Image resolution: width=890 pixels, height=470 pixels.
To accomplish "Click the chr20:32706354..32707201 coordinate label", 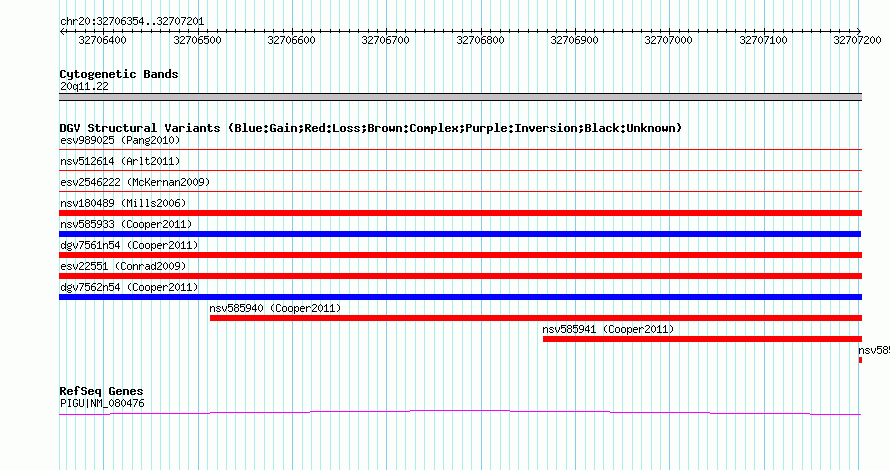I will (132, 21).
